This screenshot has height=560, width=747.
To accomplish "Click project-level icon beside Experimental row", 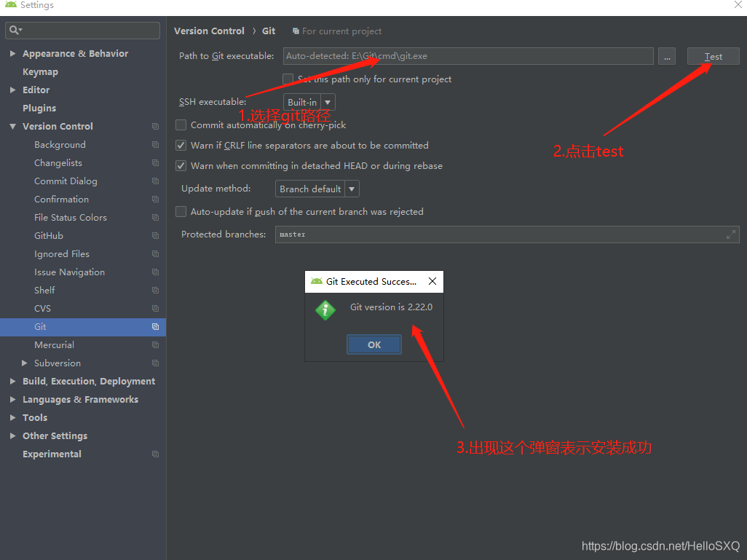I will tap(155, 454).
